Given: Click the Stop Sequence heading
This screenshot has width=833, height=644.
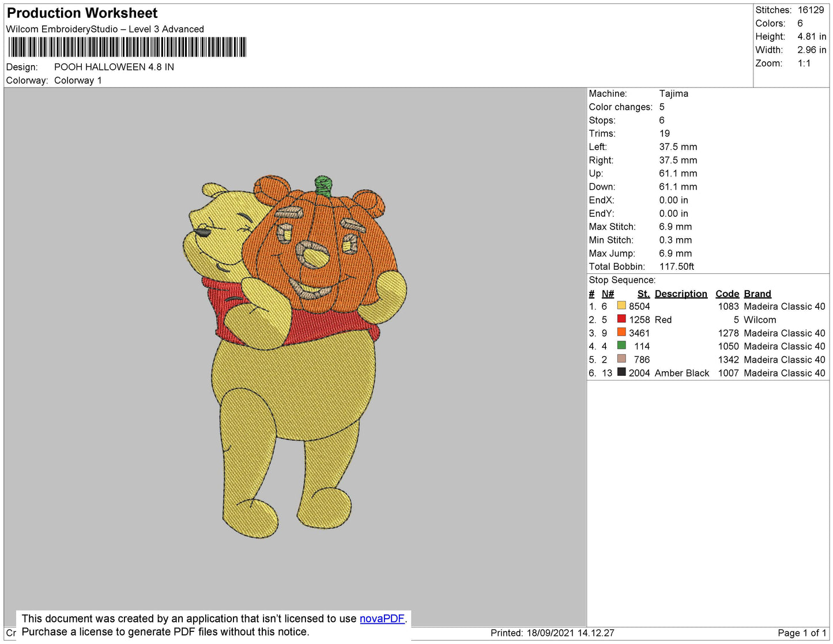Looking at the screenshot, I should (x=622, y=280).
